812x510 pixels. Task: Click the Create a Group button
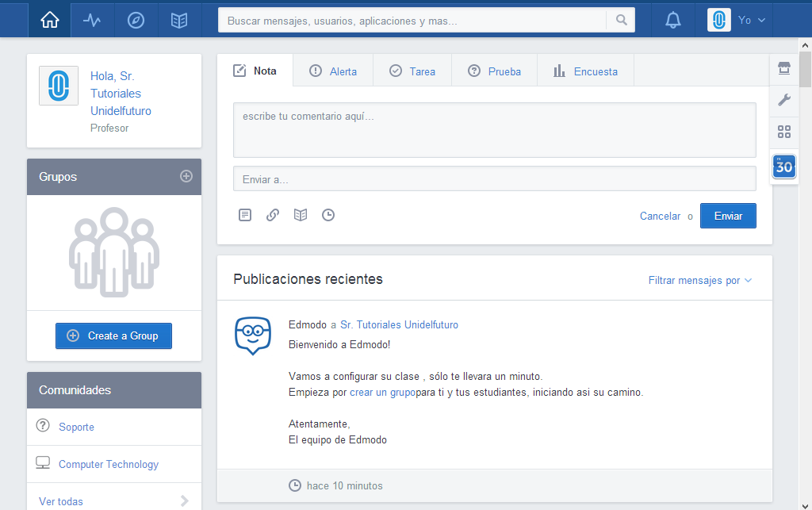(x=114, y=336)
